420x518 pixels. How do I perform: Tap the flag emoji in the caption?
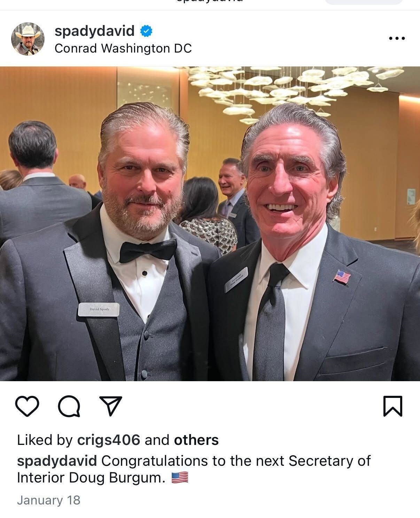click(x=180, y=478)
